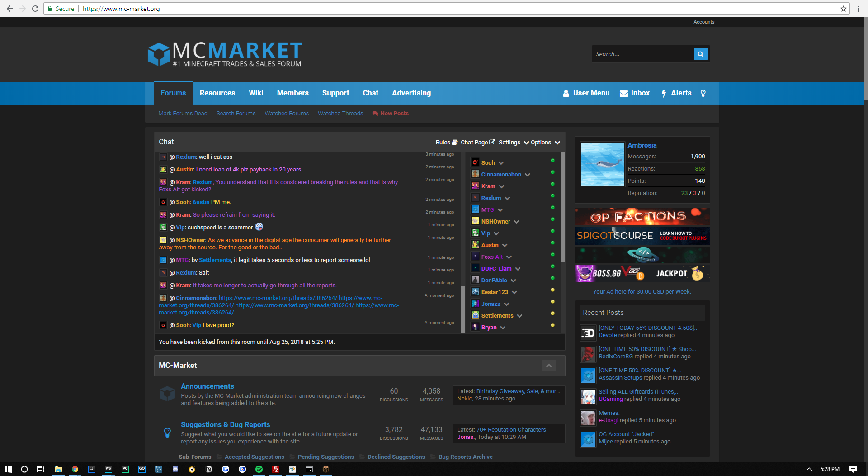The width and height of the screenshot is (868, 476).
Task: Click Settlements' avatar in the user list
Action: click(475, 315)
